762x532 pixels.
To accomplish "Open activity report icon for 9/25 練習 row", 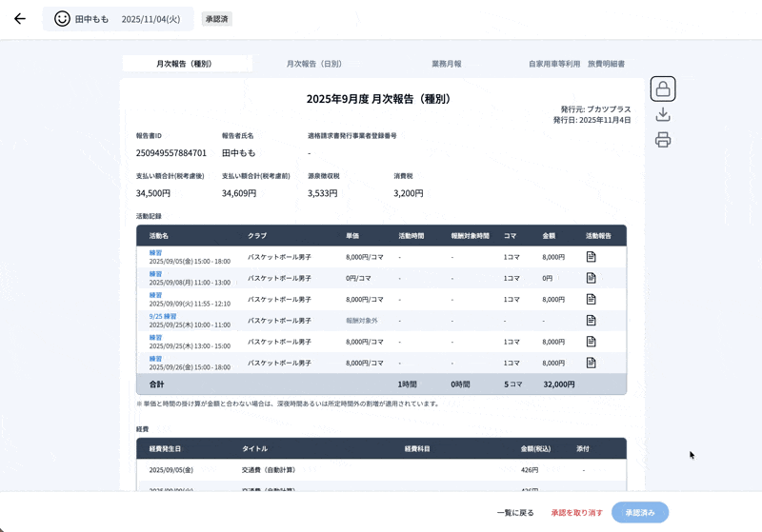I will (591, 321).
